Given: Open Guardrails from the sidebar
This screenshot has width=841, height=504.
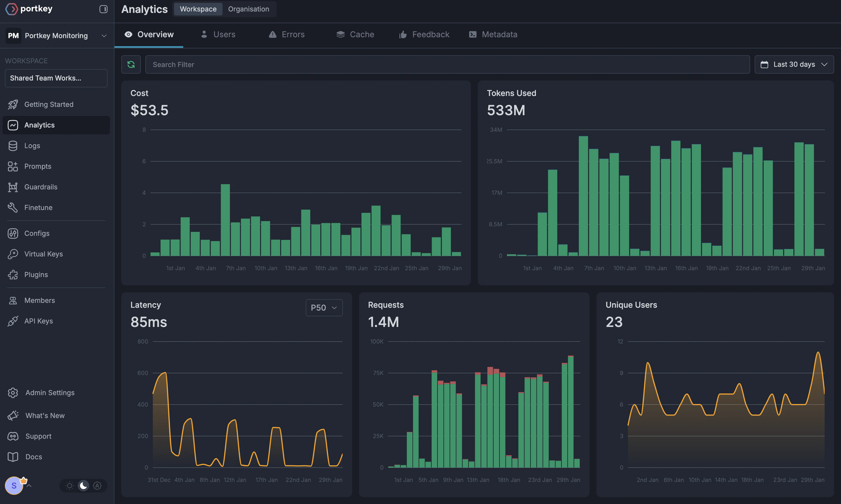Looking at the screenshot, I should tap(41, 187).
